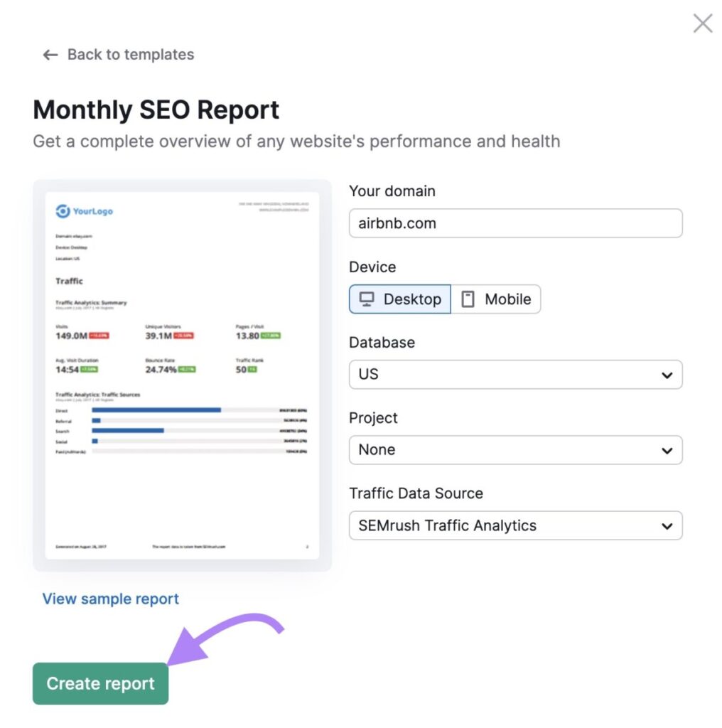Click the desktop monitor icon
722x728 pixels.
coord(367,299)
